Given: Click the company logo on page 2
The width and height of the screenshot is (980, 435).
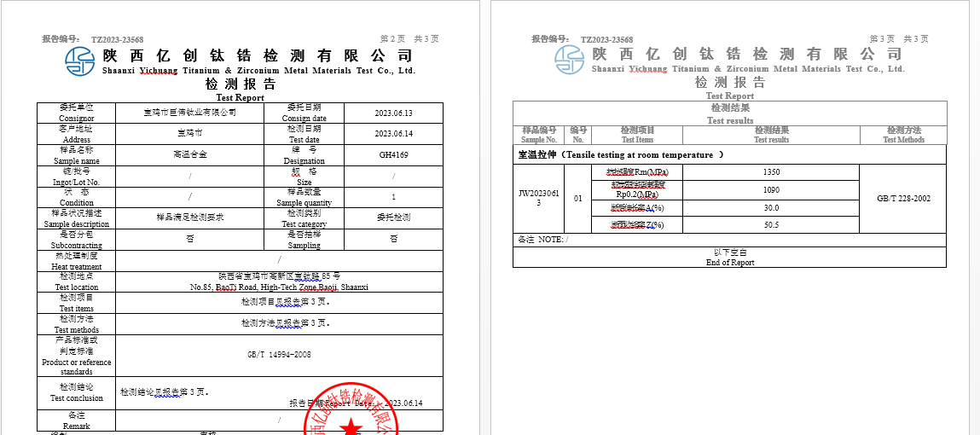Looking at the screenshot, I should 80,61.
